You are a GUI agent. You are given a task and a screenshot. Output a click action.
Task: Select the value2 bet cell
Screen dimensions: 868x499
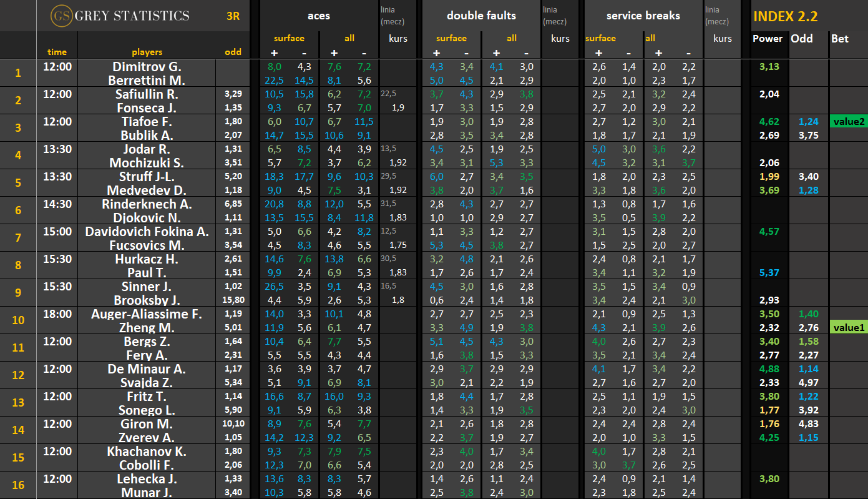(x=848, y=122)
